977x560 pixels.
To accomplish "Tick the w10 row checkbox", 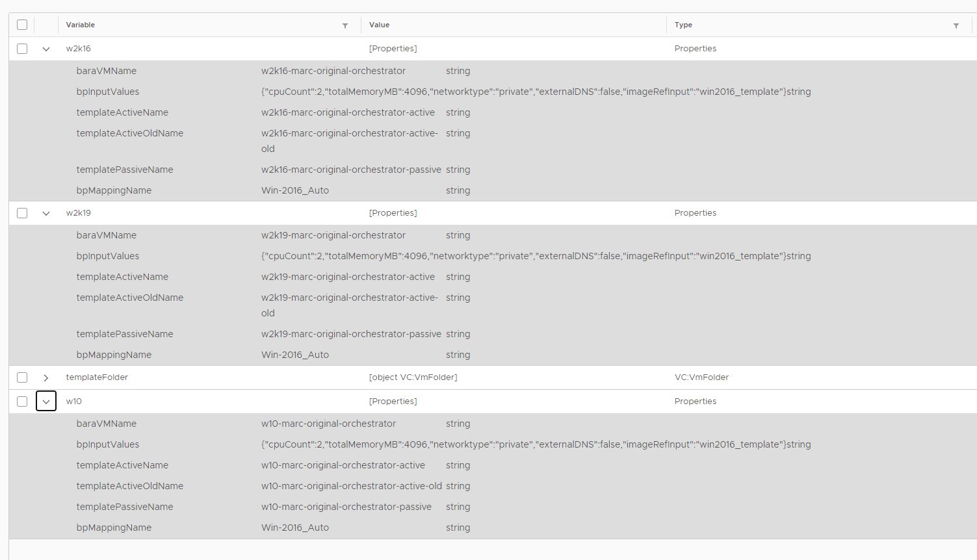I will point(22,401).
